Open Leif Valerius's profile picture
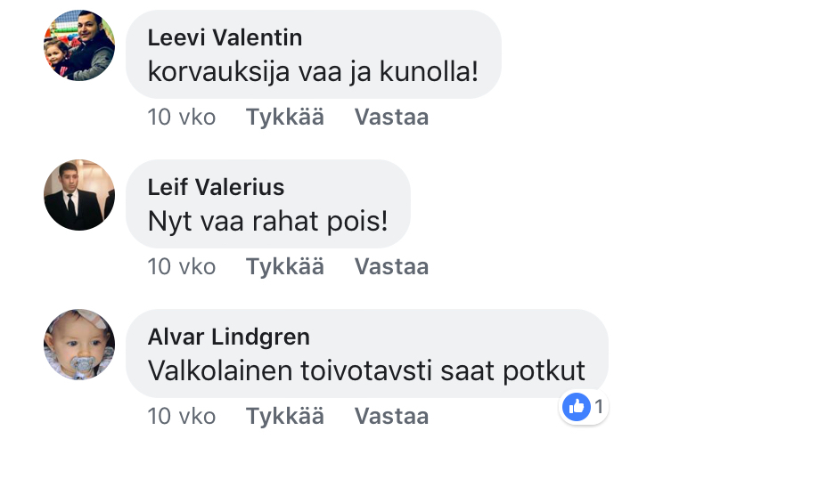 coord(79,195)
